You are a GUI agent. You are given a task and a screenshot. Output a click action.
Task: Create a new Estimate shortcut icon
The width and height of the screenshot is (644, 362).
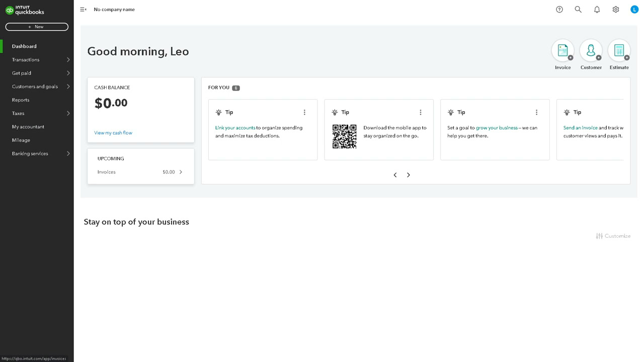pyautogui.click(x=619, y=51)
